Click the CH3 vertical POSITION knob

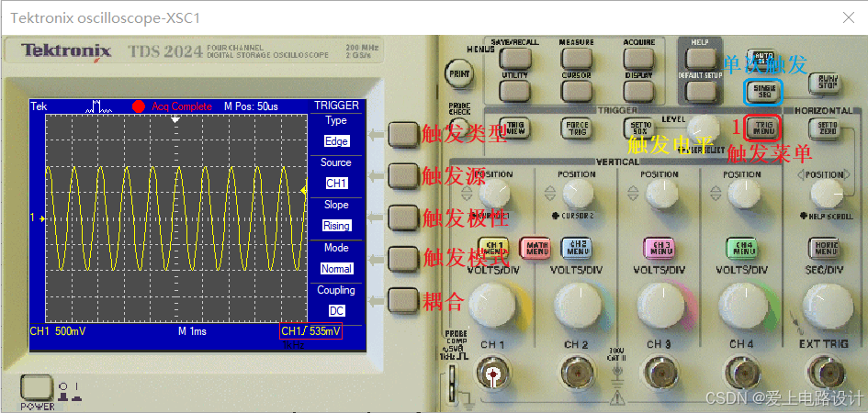(x=661, y=194)
